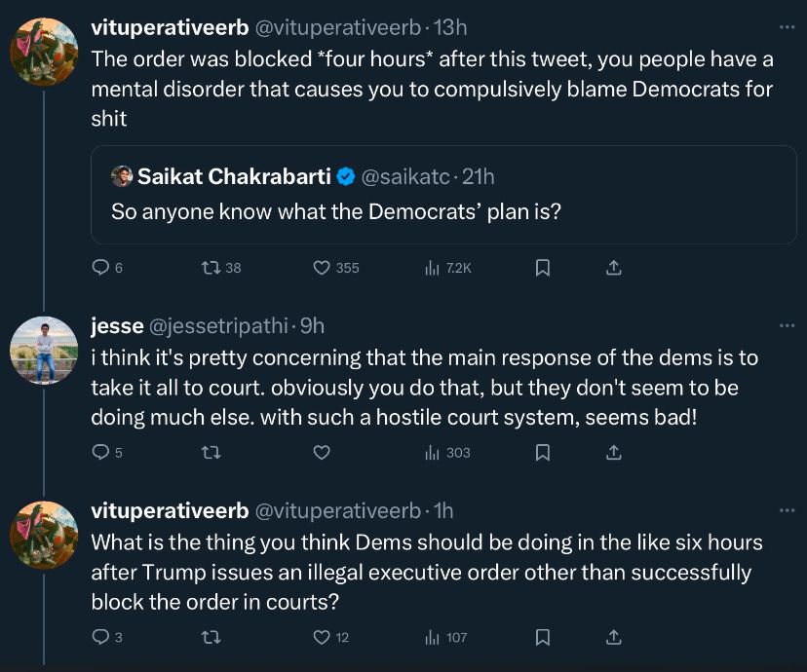Reply to jesse's tweet
The width and height of the screenshot is (807, 672).
[x=99, y=452]
